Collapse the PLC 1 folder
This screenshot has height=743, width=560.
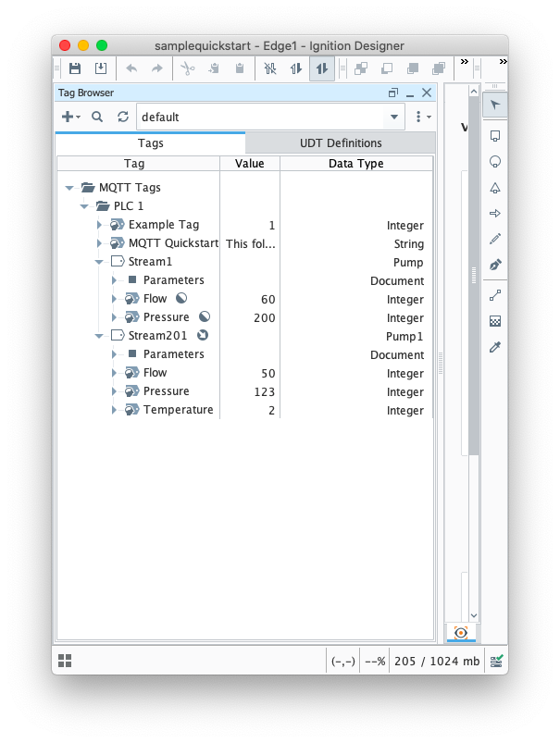pos(84,206)
